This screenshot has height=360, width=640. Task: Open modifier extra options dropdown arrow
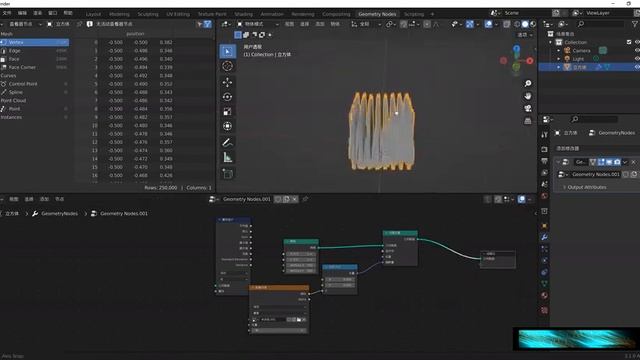click(x=625, y=162)
